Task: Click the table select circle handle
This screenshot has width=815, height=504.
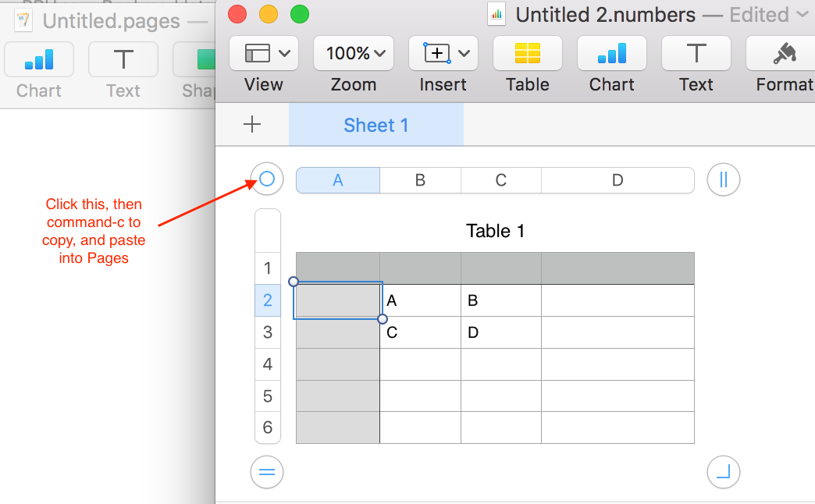Action: click(x=267, y=179)
